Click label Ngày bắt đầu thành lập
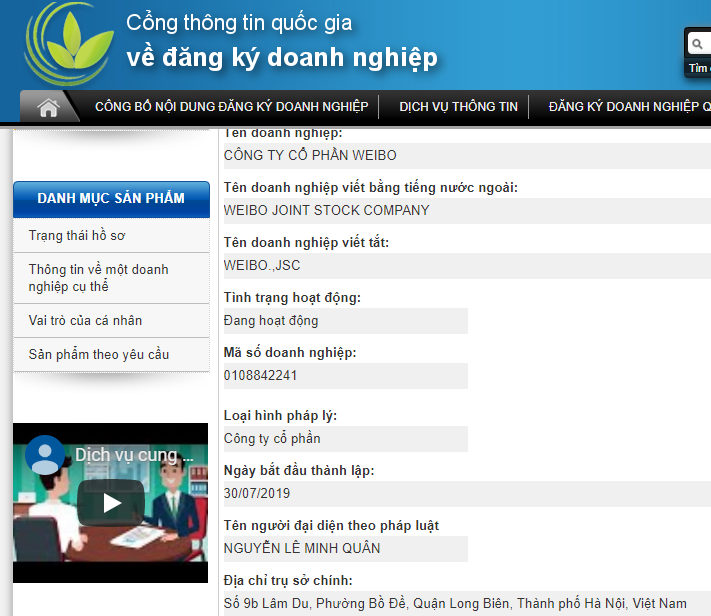The width and height of the screenshot is (711, 616). click(x=299, y=471)
